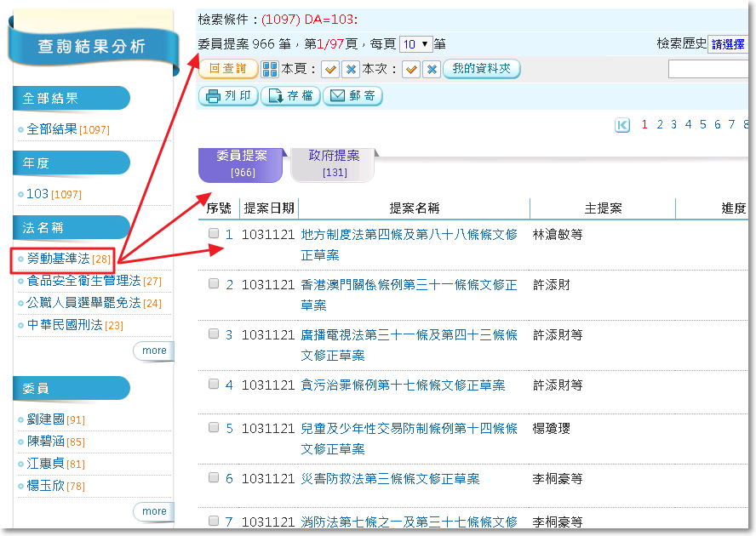756x536 pixels.
Task: Open the 每頁 results-per-page dropdown
Action: click(415, 44)
